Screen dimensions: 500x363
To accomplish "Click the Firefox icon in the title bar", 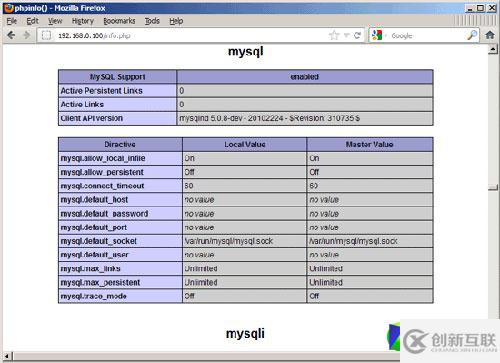I will (x=9, y=8).
